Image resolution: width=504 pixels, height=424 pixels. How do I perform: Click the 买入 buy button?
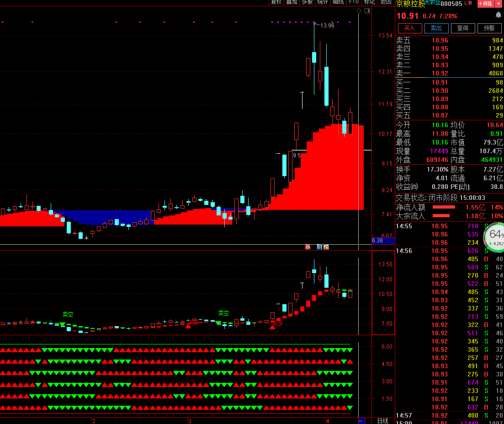pyautogui.click(x=409, y=28)
